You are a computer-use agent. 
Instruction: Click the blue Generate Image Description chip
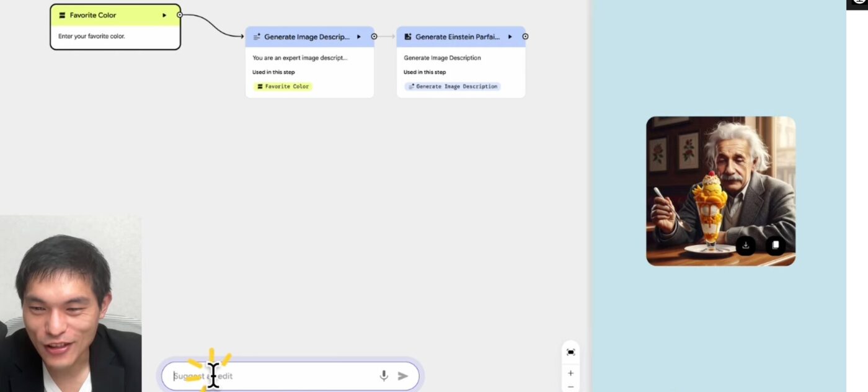click(452, 86)
